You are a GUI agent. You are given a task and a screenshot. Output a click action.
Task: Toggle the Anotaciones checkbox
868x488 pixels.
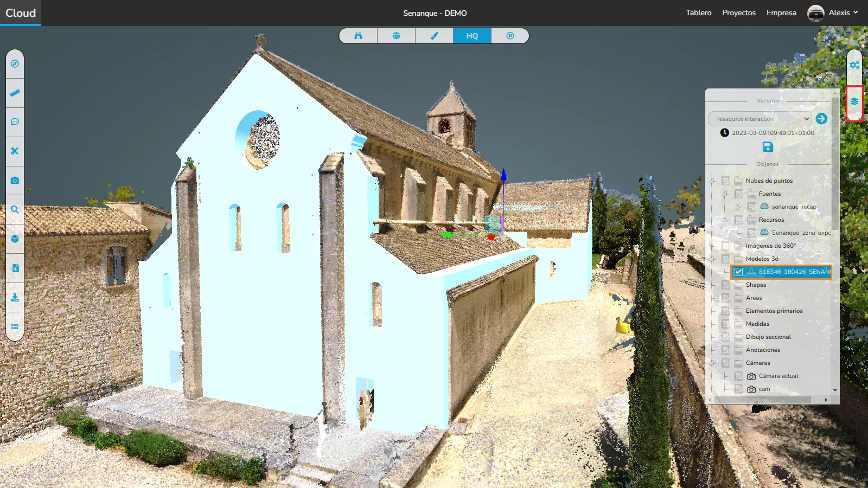pyautogui.click(x=725, y=350)
